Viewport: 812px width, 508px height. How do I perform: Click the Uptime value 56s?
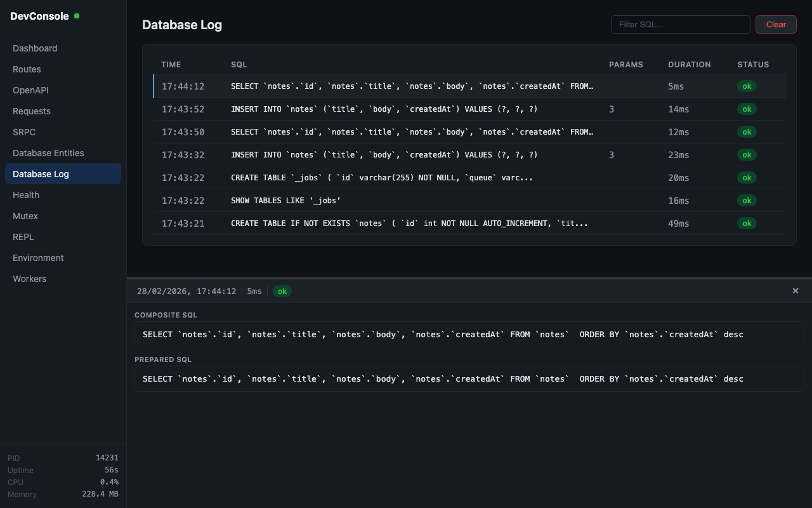(x=112, y=470)
